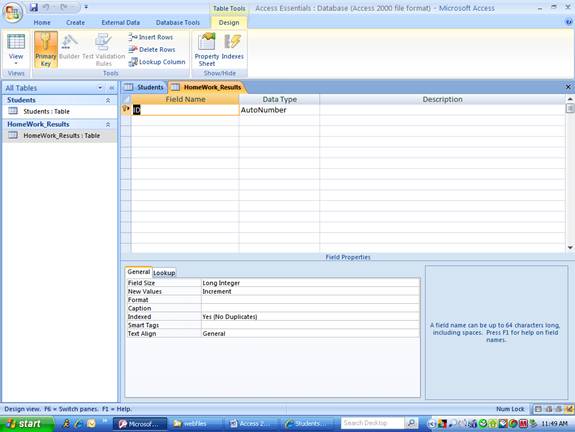Image resolution: width=575 pixels, height=432 pixels.
Task: Open the Access 2... taskbar button
Action: click(x=251, y=424)
